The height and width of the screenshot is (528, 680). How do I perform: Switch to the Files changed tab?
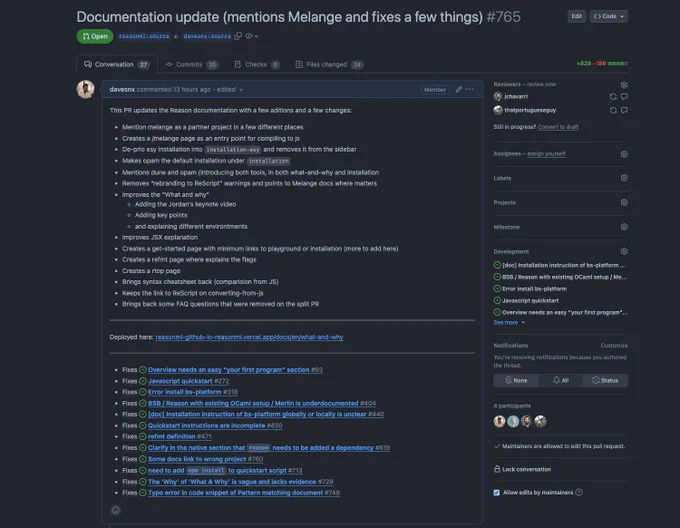click(329, 65)
